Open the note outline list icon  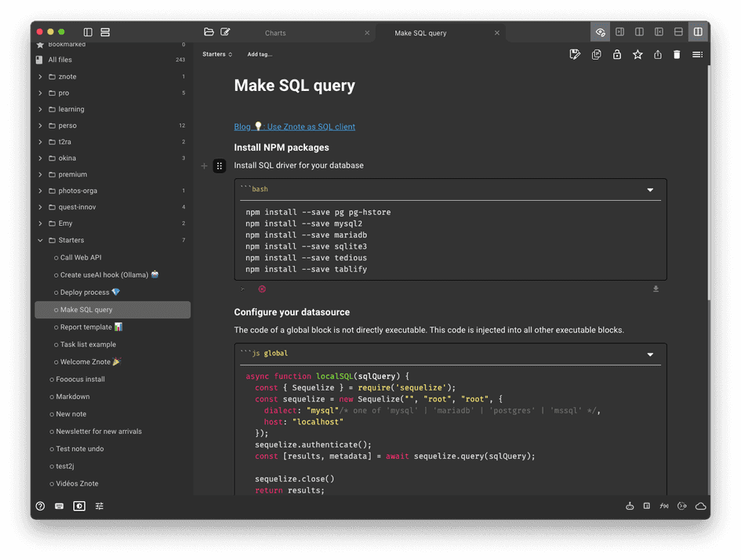[x=697, y=54]
